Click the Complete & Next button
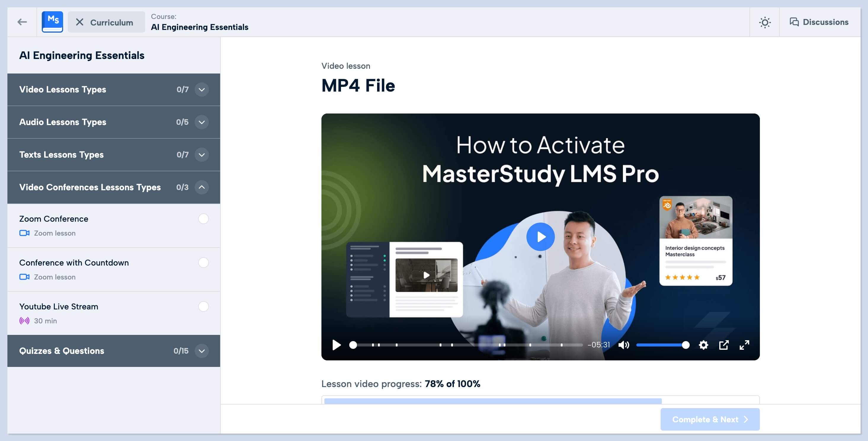868x441 pixels. click(710, 419)
